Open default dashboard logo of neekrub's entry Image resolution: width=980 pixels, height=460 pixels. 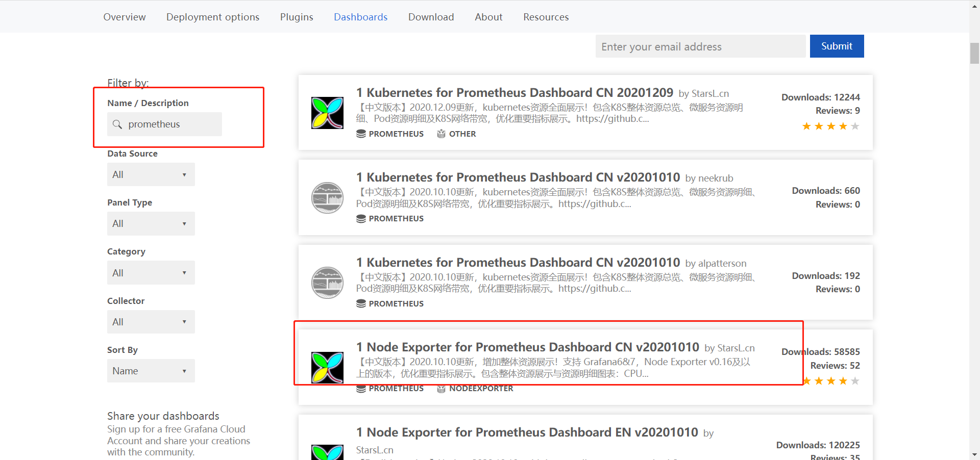point(327,198)
